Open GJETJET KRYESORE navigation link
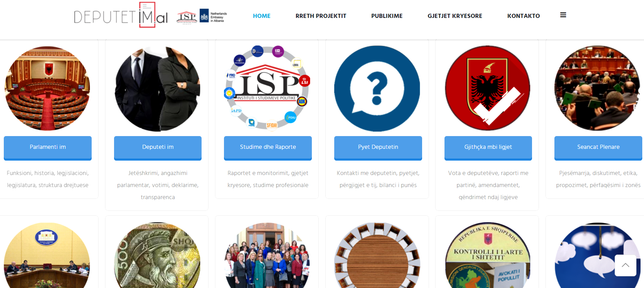Viewport: 644px width, 288px height. (455, 16)
